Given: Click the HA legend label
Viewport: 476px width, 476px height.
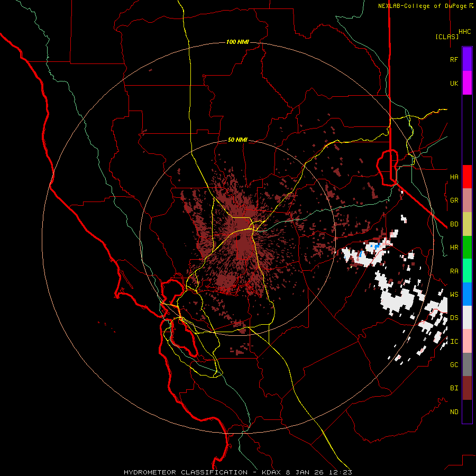Looking at the screenshot, I should point(454,177).
